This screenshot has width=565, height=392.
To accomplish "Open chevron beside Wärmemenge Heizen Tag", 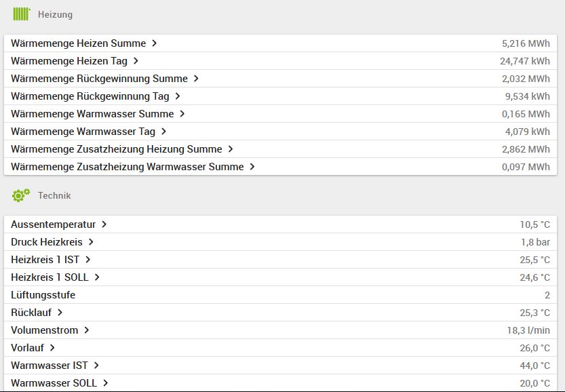I will point(136,61).
